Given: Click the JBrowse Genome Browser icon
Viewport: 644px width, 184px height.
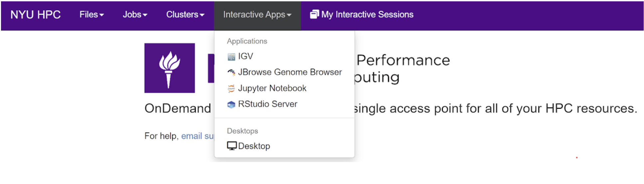Looking at the screenshot, I should point(231,72).
